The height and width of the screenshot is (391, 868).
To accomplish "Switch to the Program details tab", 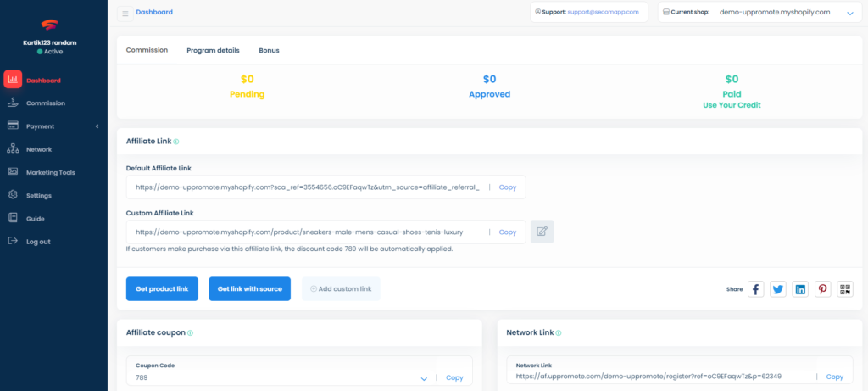I will (213, 50).
